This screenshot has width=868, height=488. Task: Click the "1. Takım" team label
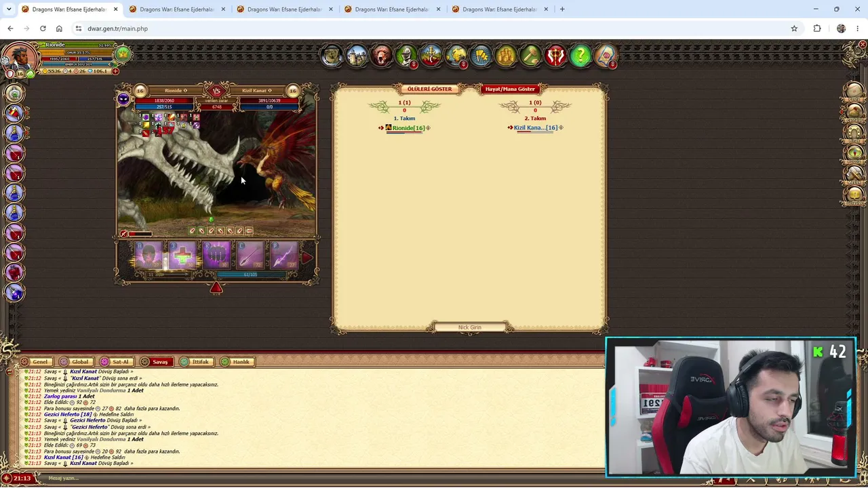(404, 119)
